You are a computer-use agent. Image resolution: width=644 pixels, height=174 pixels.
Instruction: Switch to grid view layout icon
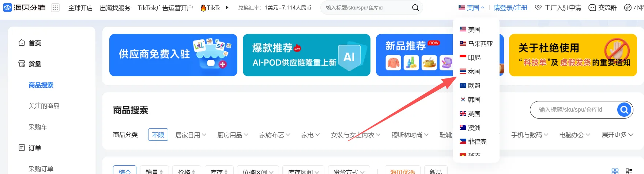pos(615,171)
